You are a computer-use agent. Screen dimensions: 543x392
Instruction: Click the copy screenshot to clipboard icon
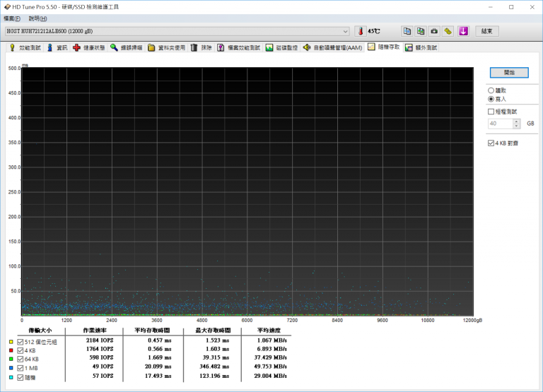[x=421, y=31]
